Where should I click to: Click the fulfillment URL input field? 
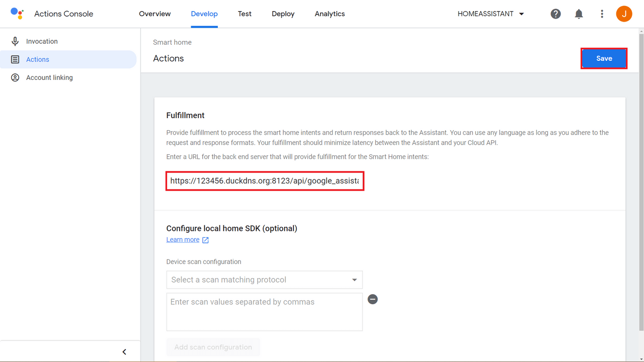point(265,181)
